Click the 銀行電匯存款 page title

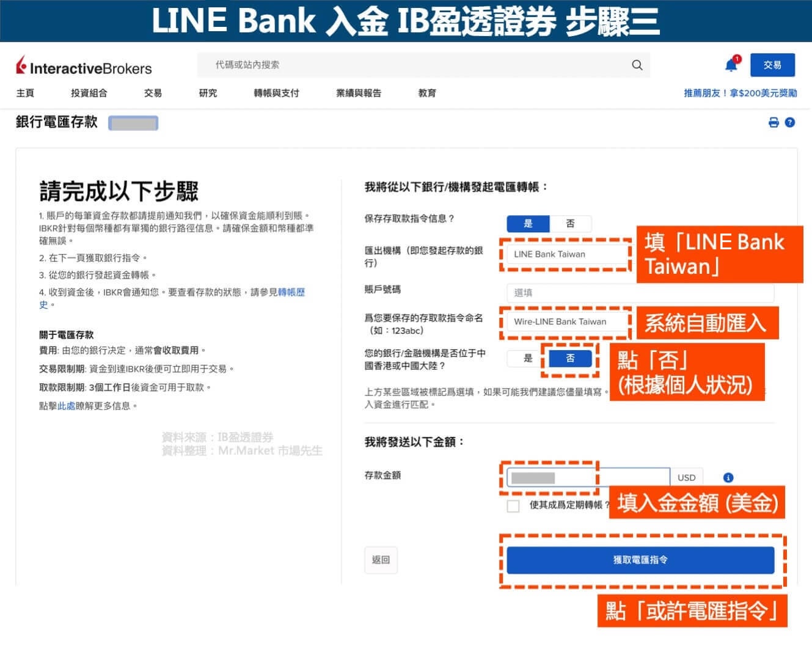[57, 122]
